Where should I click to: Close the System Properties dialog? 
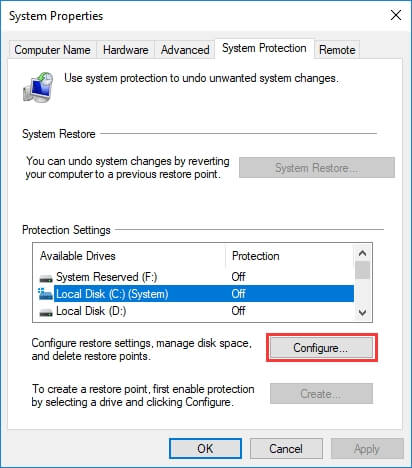tap(396, 15)
